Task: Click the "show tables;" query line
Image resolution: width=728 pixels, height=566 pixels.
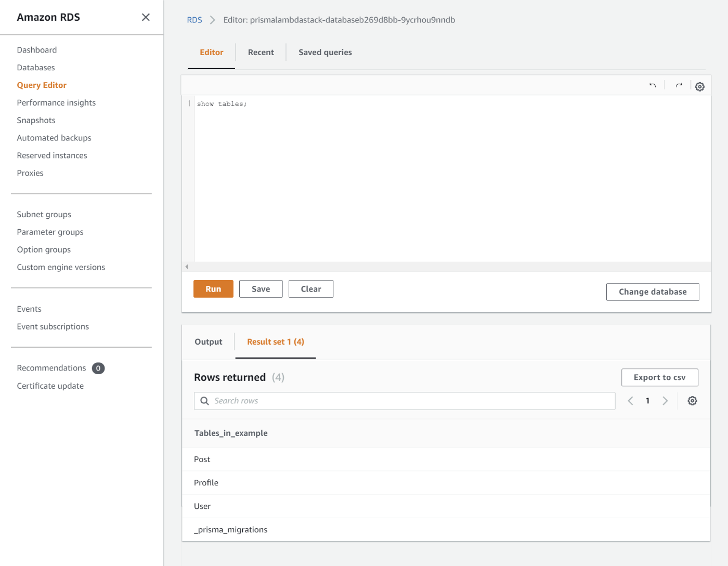Action: [222, 104]
